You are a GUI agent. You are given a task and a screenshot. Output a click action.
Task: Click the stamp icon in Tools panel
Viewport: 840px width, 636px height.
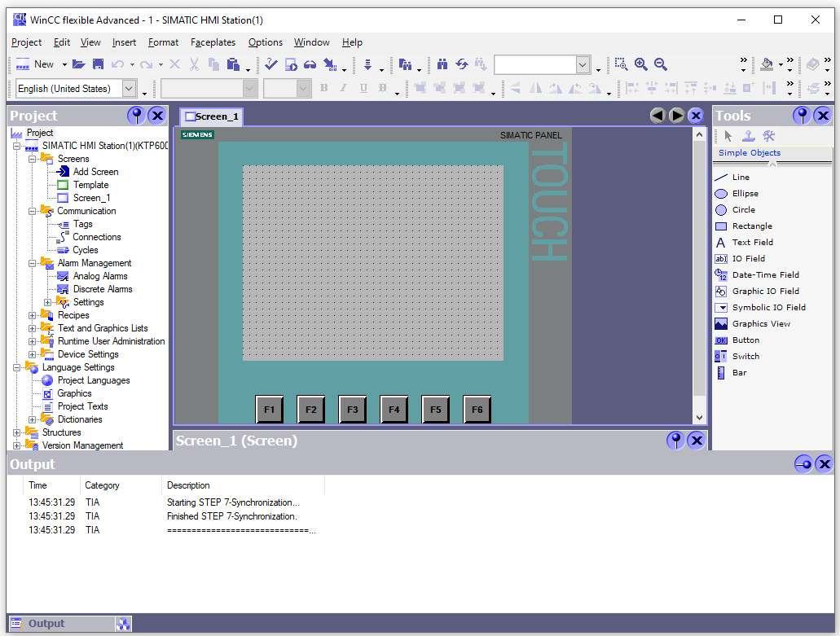point(749,136)
